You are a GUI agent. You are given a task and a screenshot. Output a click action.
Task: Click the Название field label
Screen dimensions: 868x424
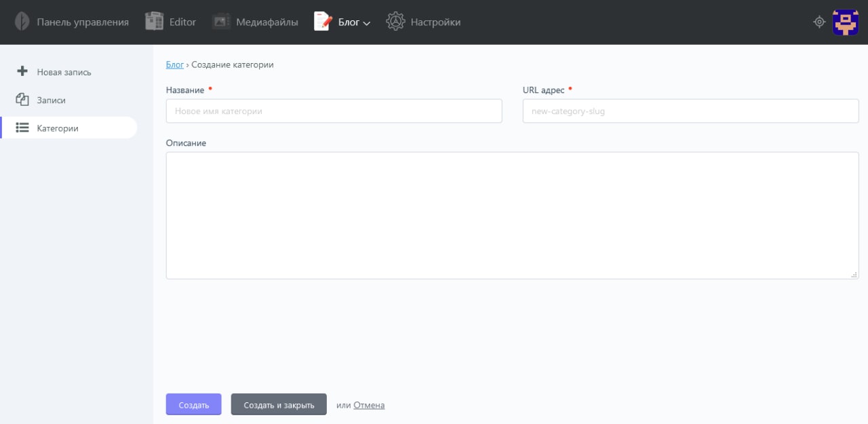[185, 90]
